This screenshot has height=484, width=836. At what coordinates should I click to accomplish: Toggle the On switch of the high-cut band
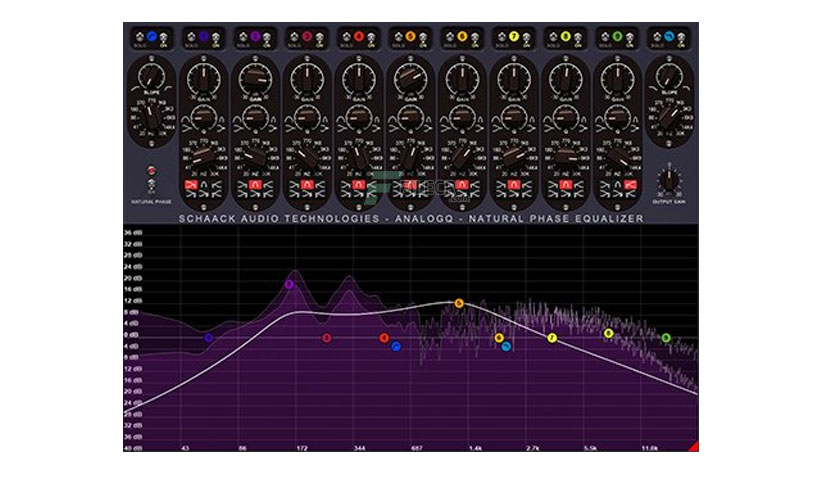point(681,38)
